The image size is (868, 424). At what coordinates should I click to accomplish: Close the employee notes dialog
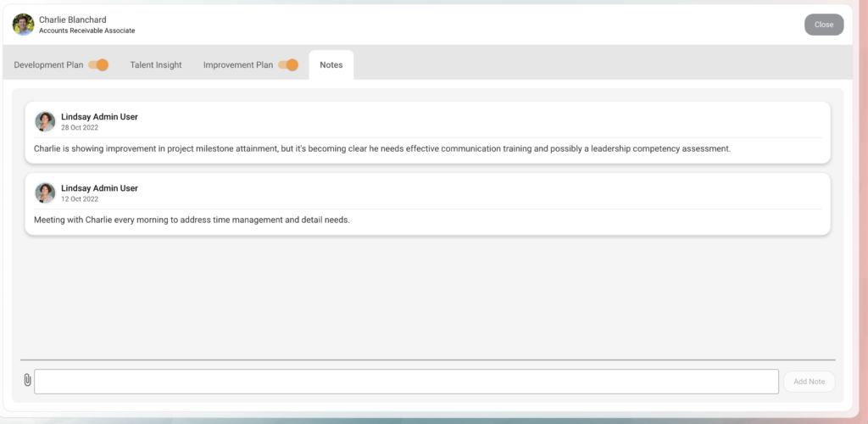point(824,25)
